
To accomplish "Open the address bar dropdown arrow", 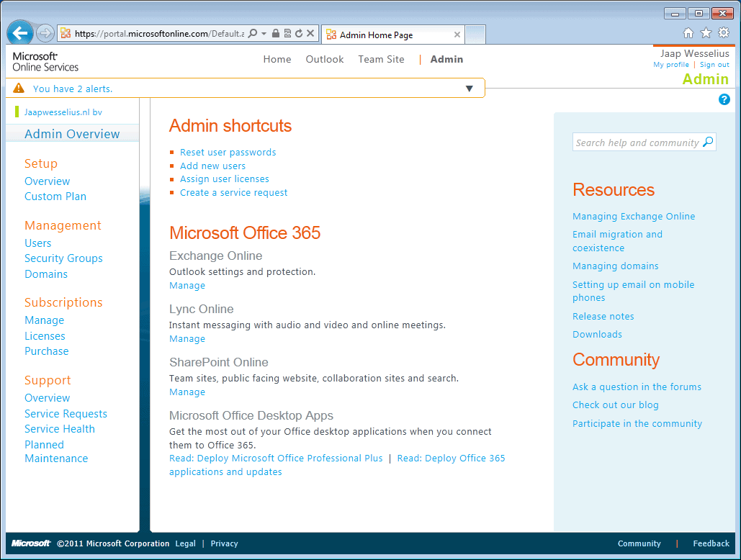I will pyautogui.click(x=264, y=34).
